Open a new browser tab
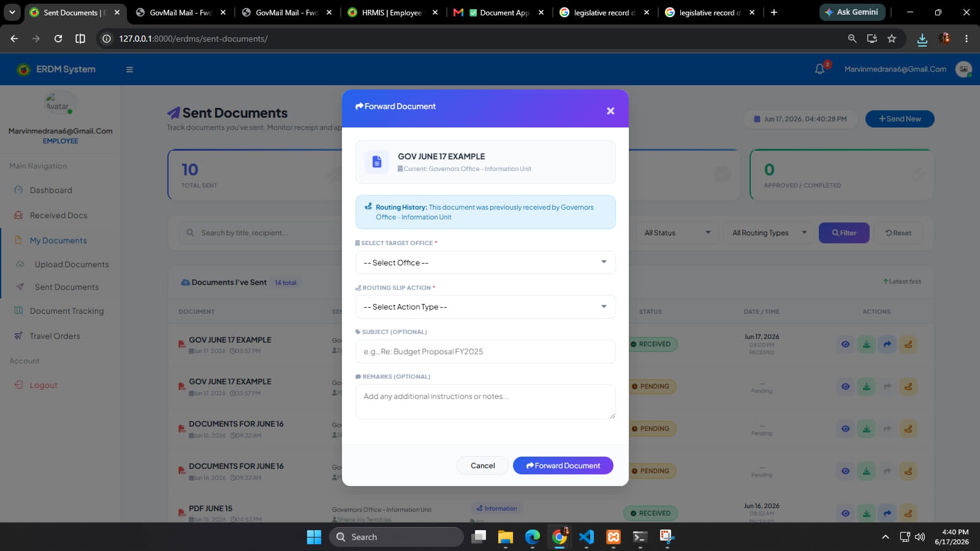Viewport: 980px width, 551px height. tap(773, 12)
